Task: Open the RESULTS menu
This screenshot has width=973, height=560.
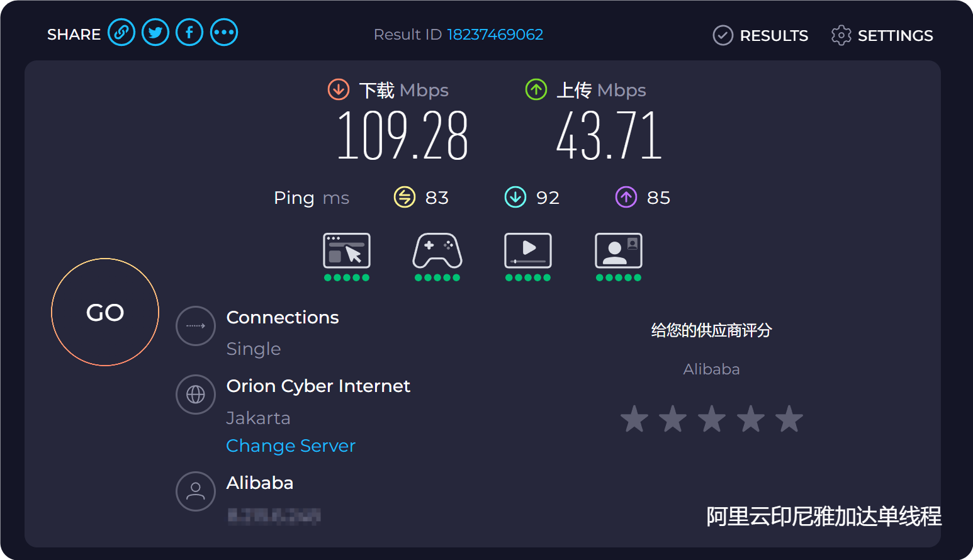Action: tap(760, 36)
